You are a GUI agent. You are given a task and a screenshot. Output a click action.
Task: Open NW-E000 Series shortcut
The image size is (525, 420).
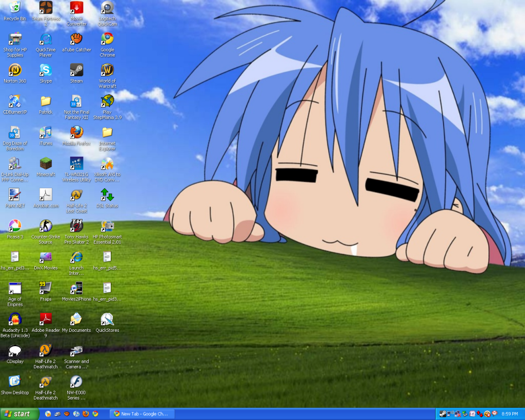(x=76, y=388)
